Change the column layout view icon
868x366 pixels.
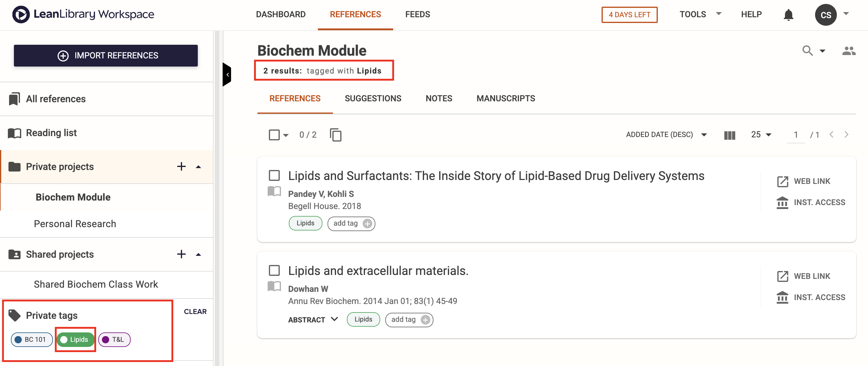(729, 135)
